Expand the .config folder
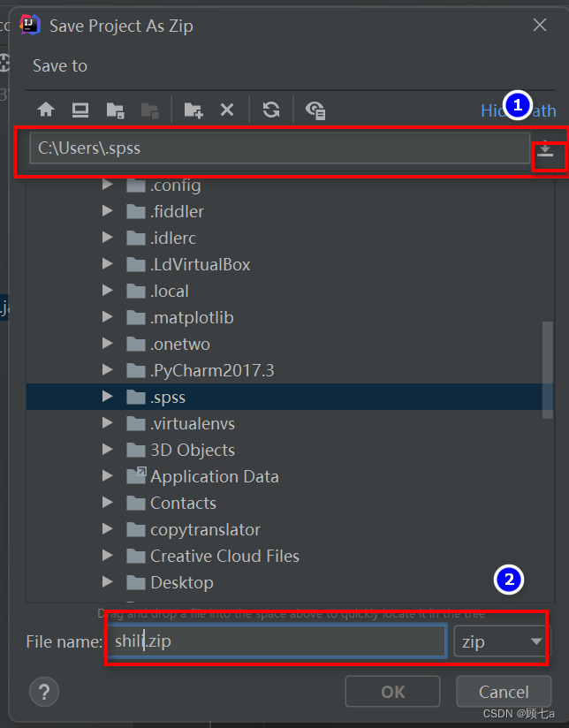The height and width of the screenshot is (728, 569). pyautogui.click(x=108, y=185)
